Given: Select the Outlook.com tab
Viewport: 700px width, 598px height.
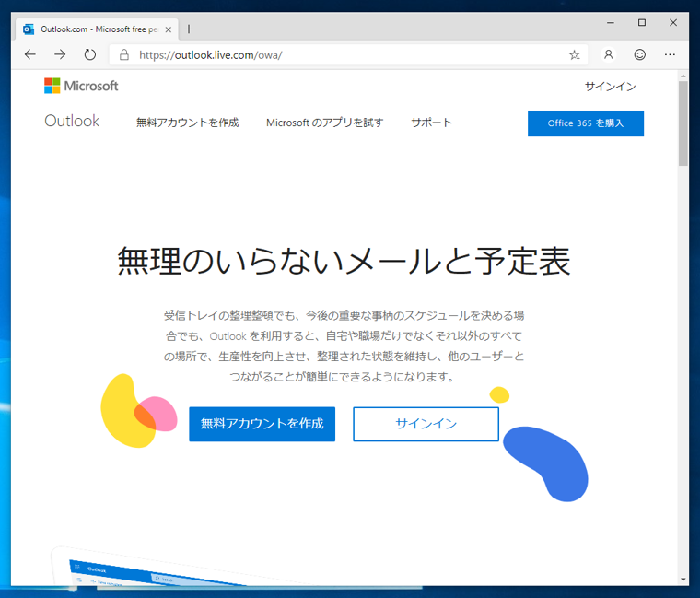Looking at the screenshot, I should tap(97, 29).
